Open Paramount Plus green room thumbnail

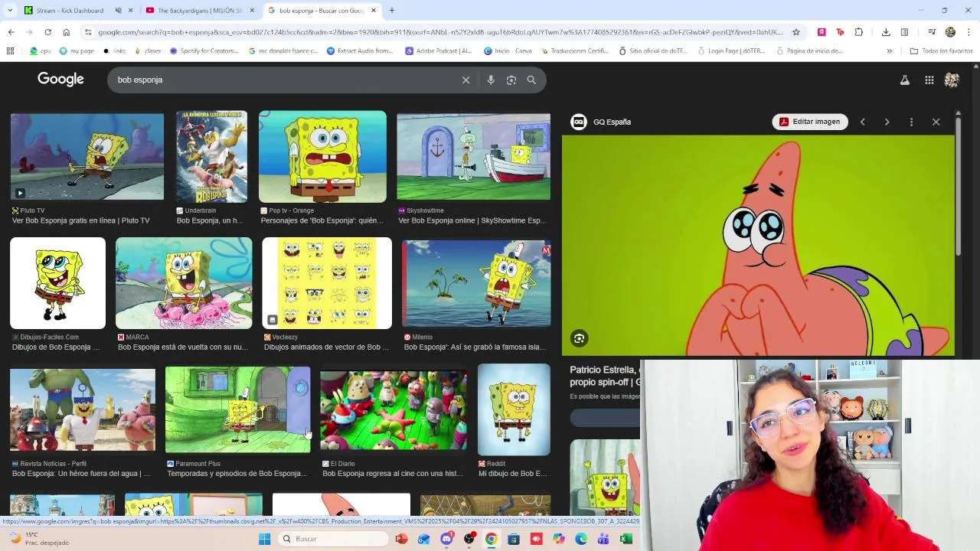[x=238, y=409]
